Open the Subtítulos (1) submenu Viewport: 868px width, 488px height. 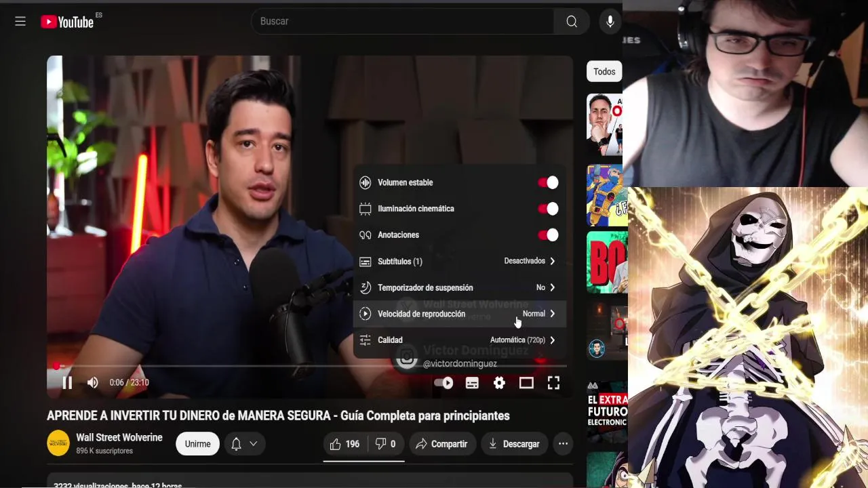click(459, 262)
